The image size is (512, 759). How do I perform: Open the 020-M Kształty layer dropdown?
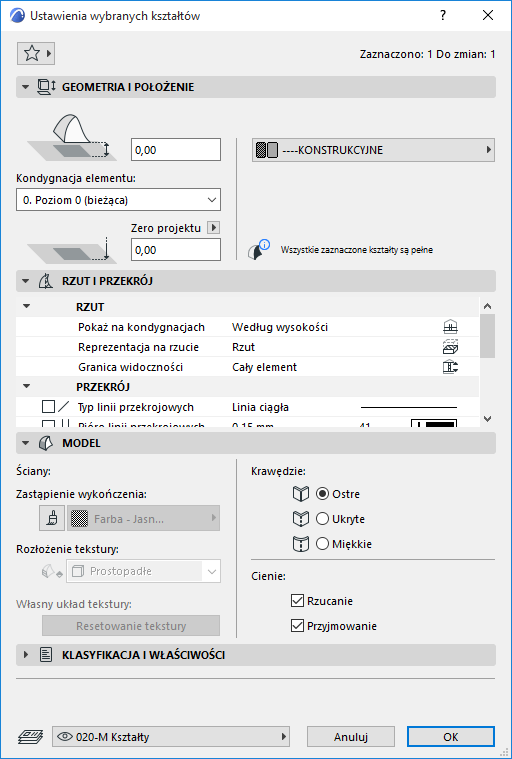pyautogui.click(x=171, y=737)
